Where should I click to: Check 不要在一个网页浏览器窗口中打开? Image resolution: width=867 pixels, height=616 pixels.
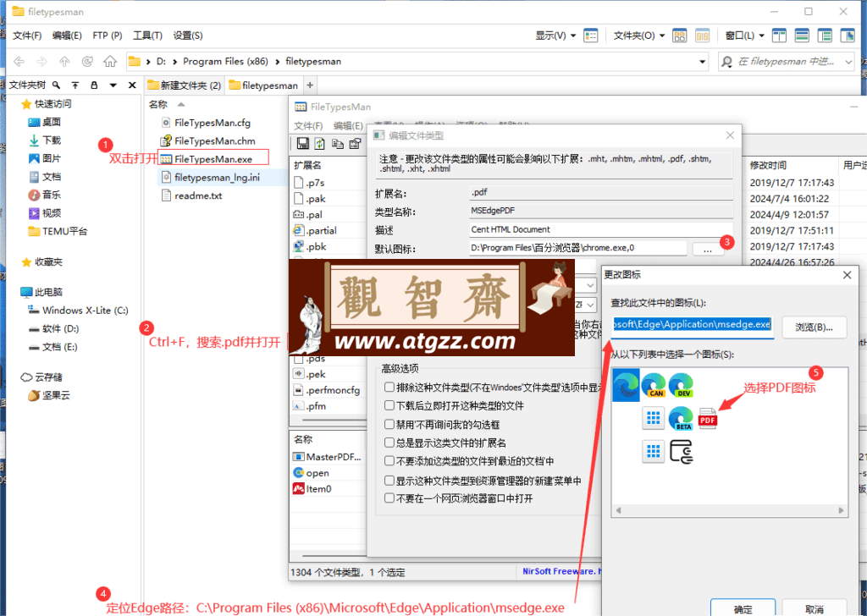pyautogui.click(x=389, y=498)
